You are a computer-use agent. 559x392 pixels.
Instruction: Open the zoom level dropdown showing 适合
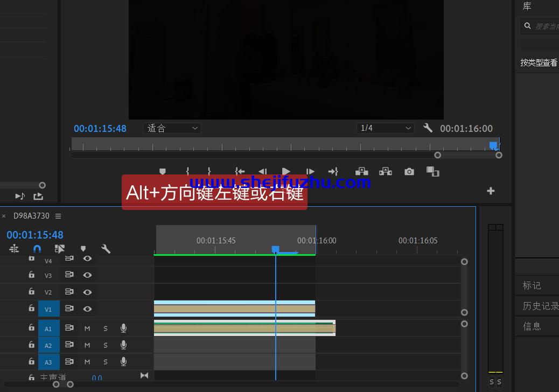click(x=172, y=128)
